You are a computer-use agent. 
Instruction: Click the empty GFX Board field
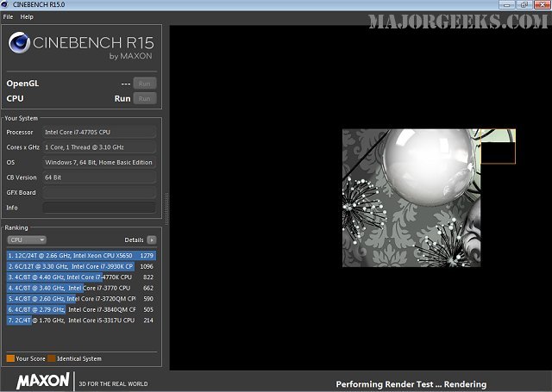(99, 193)
